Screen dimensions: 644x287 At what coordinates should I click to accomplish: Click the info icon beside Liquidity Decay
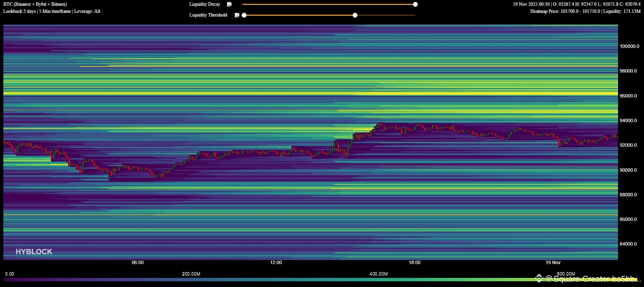click(x=229, y=4)
